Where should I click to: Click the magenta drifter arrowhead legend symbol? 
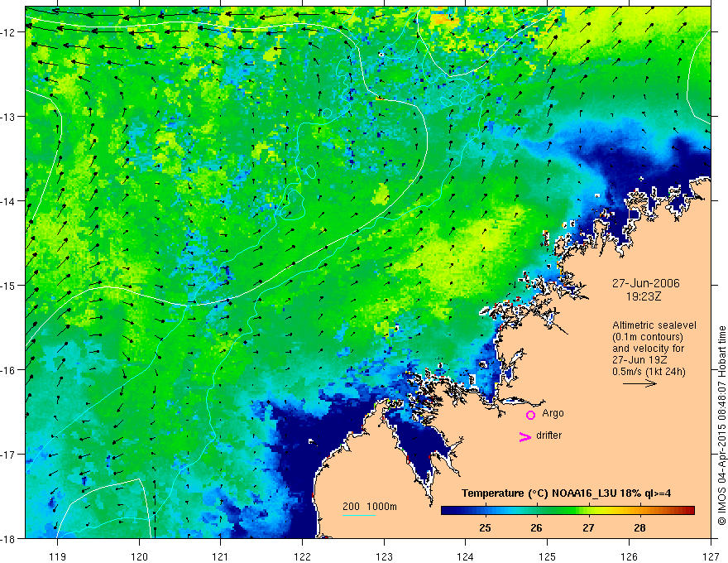tap(525, 436)
